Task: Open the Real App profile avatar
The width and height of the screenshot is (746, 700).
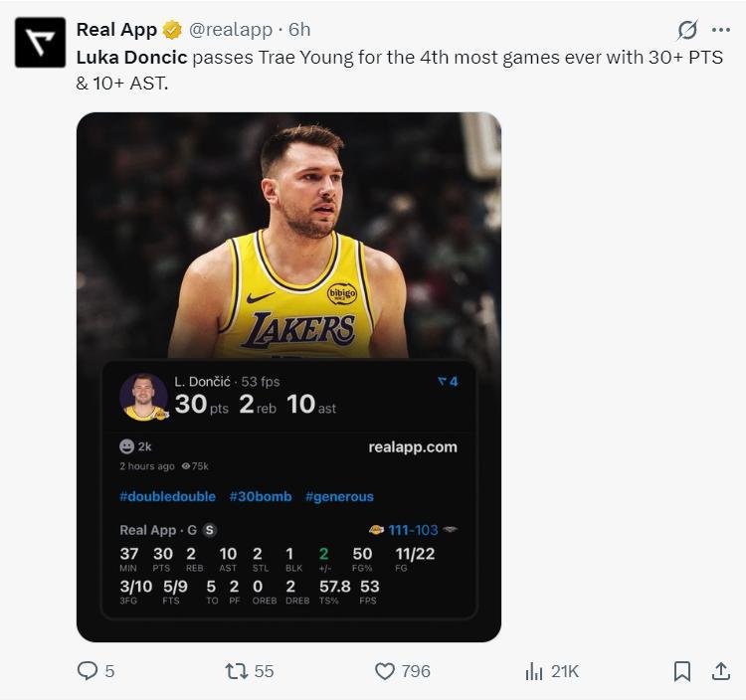Action: point(40,43)
